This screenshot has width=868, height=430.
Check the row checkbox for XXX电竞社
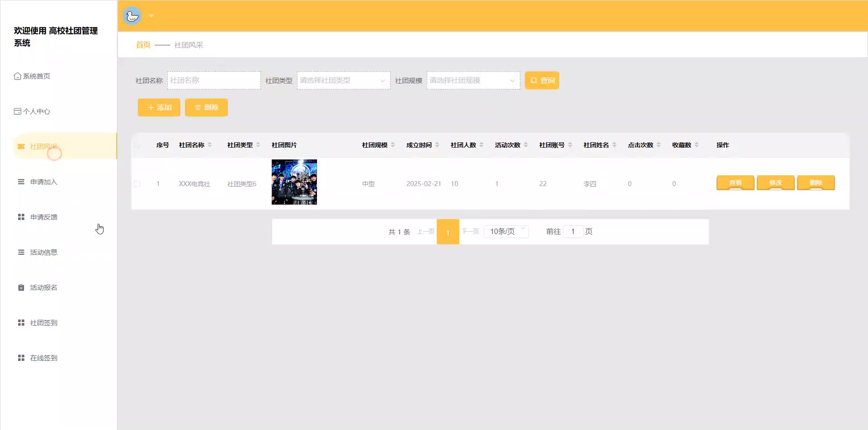(137, 184)
